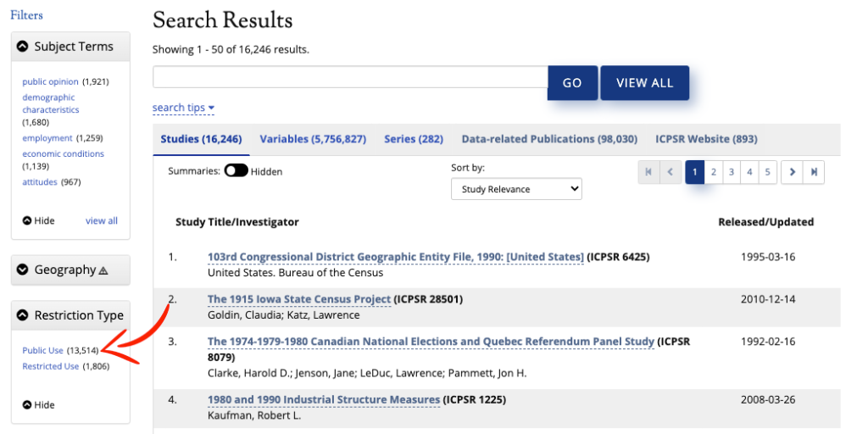Viewport: 868px width, 434px height.
Task: Toggle Summaries switch on
Action: pyautogui.click(x=236, y=171)
